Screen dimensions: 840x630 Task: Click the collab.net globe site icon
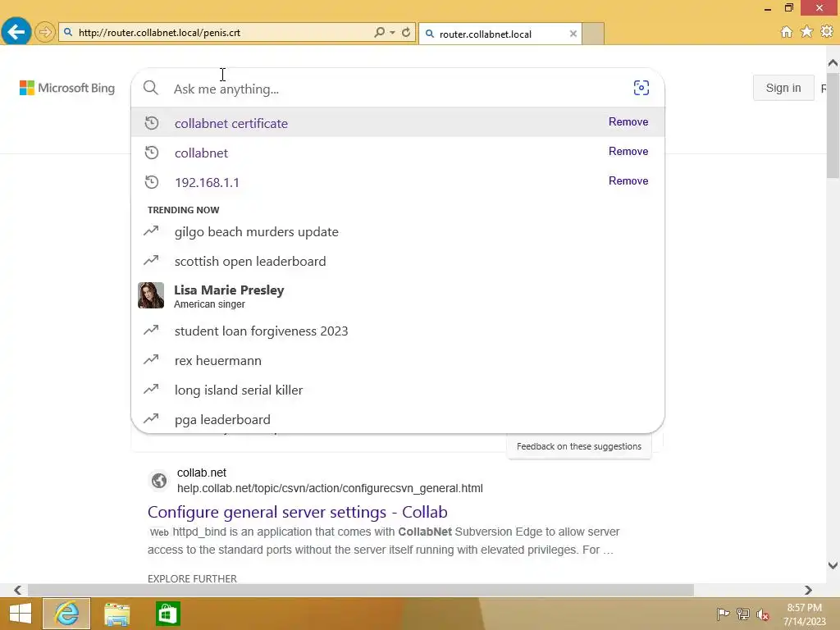[159, 481]
